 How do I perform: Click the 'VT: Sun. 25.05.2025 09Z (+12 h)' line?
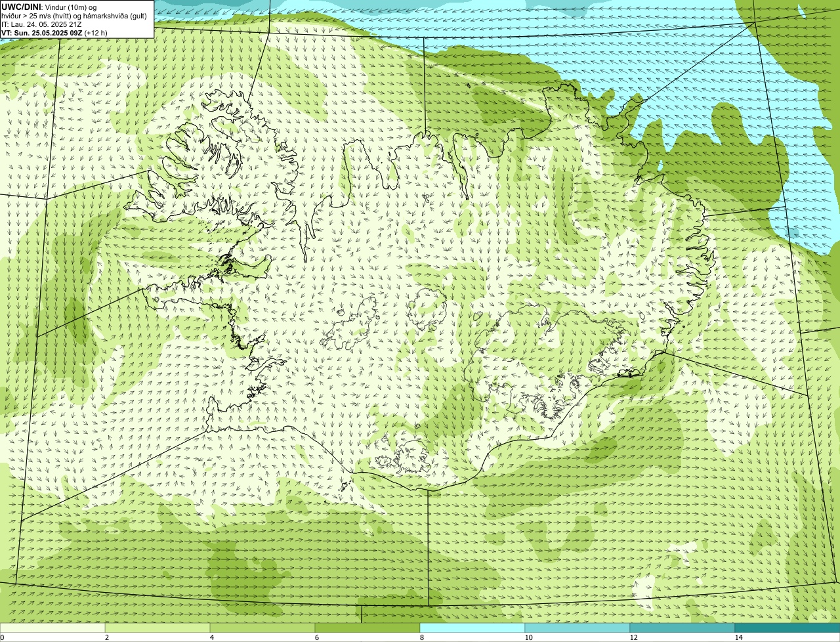pyautogui.click(x=54, y=32)
